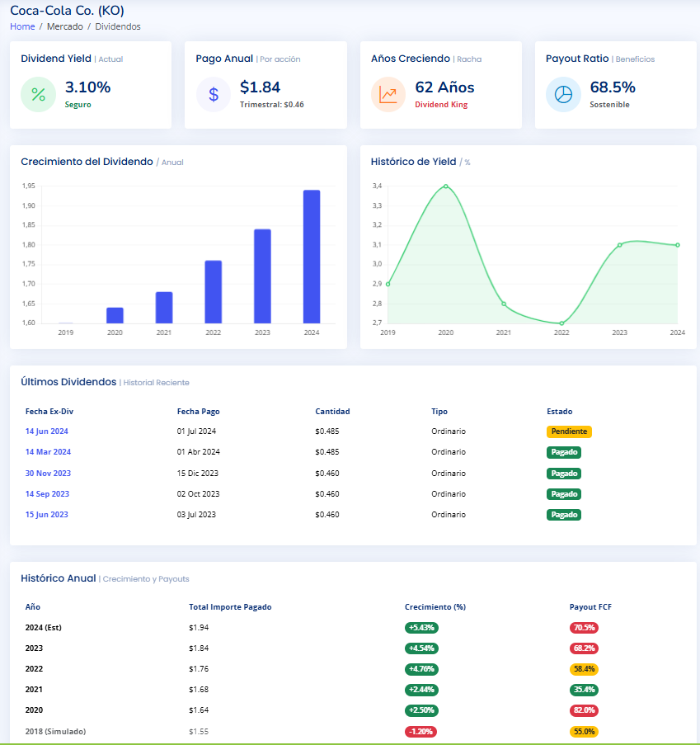Click Pagado badge for 14 Mar 2024 row
Viewport: 700px width, 745px height.
click(x=564, y=452)
